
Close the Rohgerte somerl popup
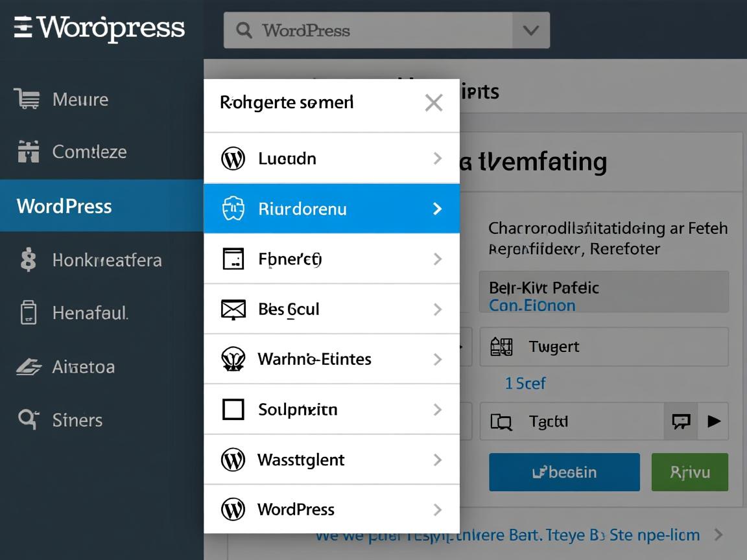point(433,102)
